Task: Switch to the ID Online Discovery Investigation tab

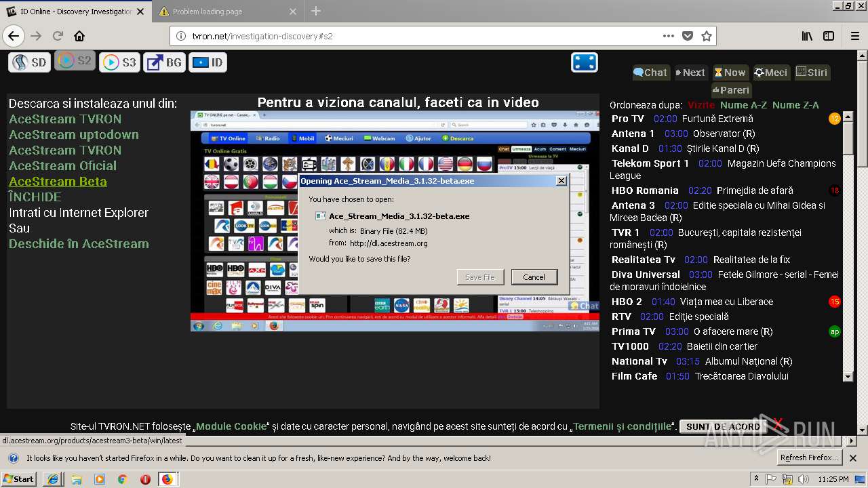Action: point(76,12)
